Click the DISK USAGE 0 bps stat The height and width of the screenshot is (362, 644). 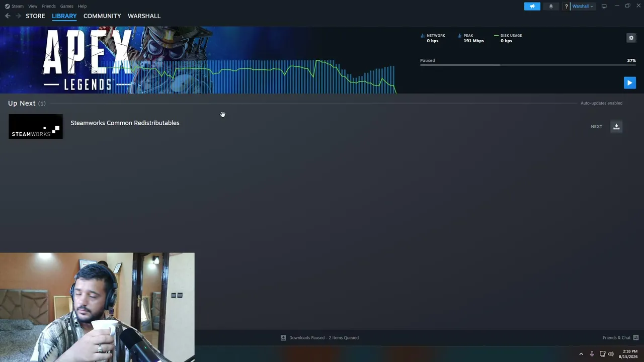click(x=508, y=38)
